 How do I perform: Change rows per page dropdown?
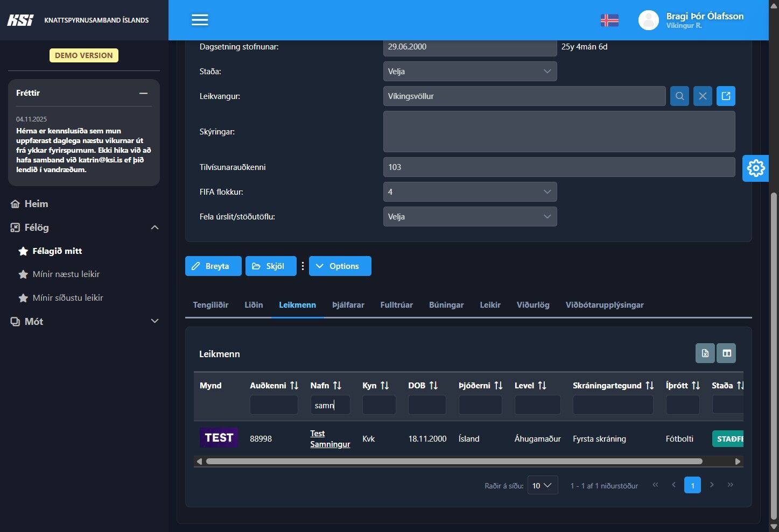click(543, 486)
